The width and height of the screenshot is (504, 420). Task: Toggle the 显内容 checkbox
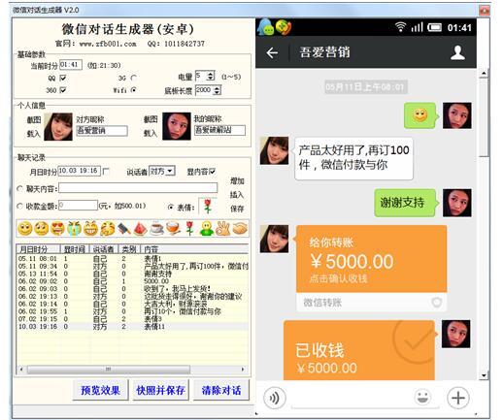[213, 172]
